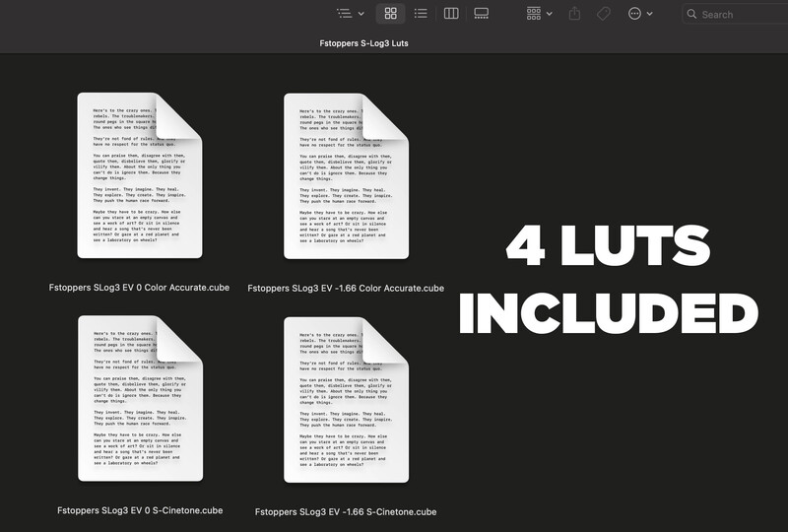Viewport: 788px width, 532px height.
Task: Expand the group-by chevron
Action: [550, 14]
